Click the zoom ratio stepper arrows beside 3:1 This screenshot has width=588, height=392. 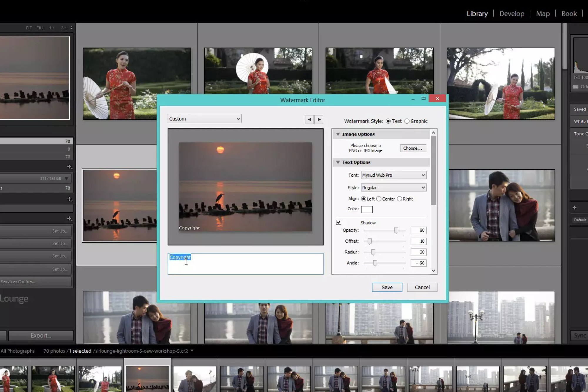pyautogui.click(x=71, y=27)
